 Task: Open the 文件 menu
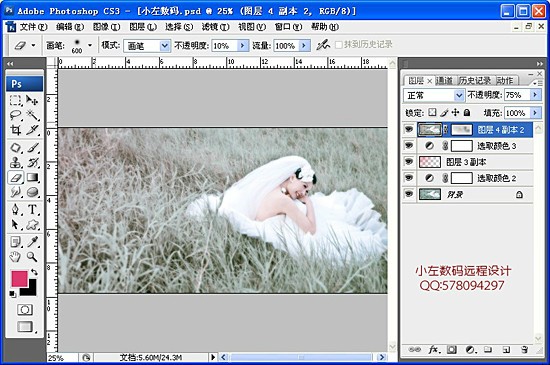(x=33, y=27)
